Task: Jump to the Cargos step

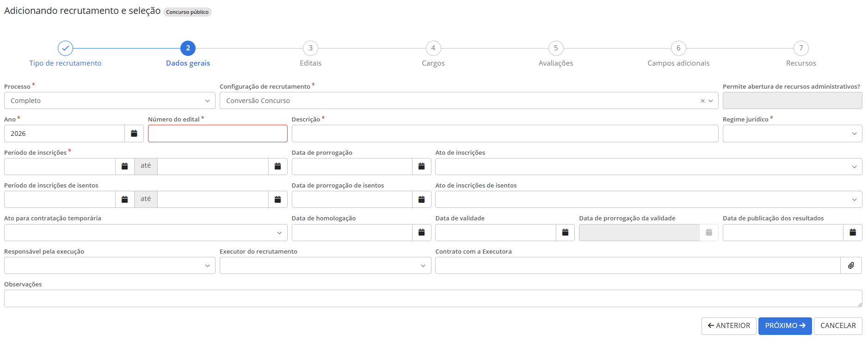Action: (x=433, y=49)
